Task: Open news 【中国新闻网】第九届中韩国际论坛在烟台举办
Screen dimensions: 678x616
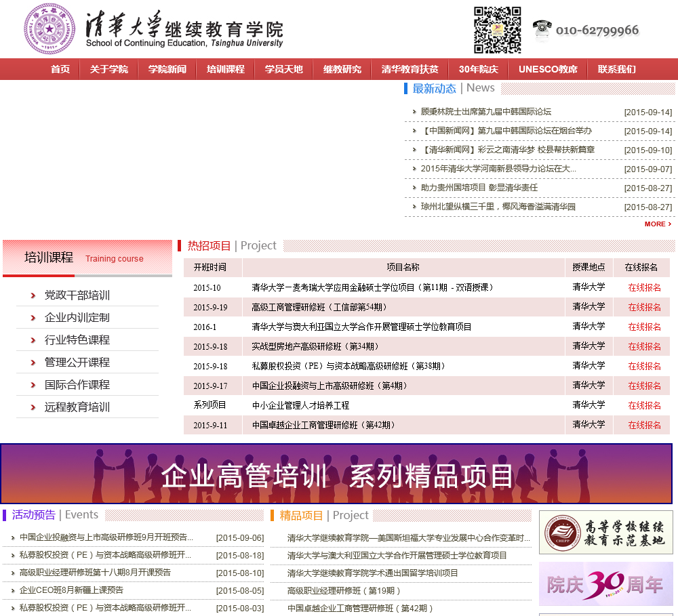Action: tap(506, 131)
